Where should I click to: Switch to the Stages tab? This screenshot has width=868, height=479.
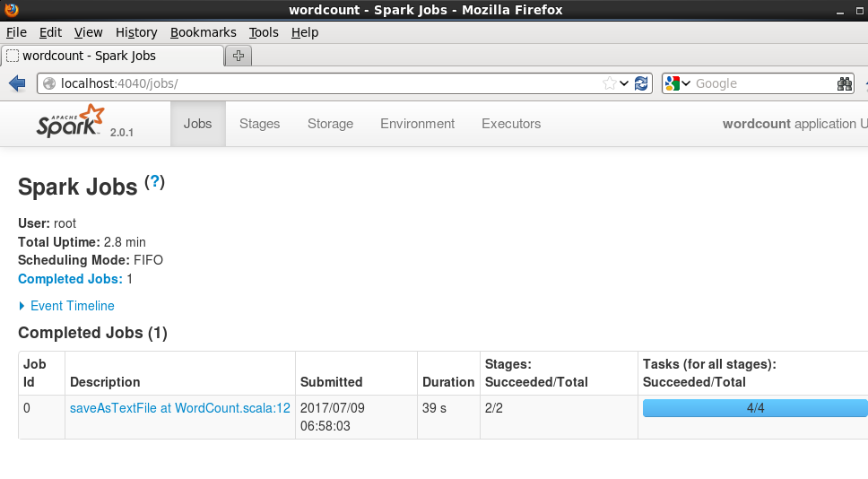[x=260, y=124]
